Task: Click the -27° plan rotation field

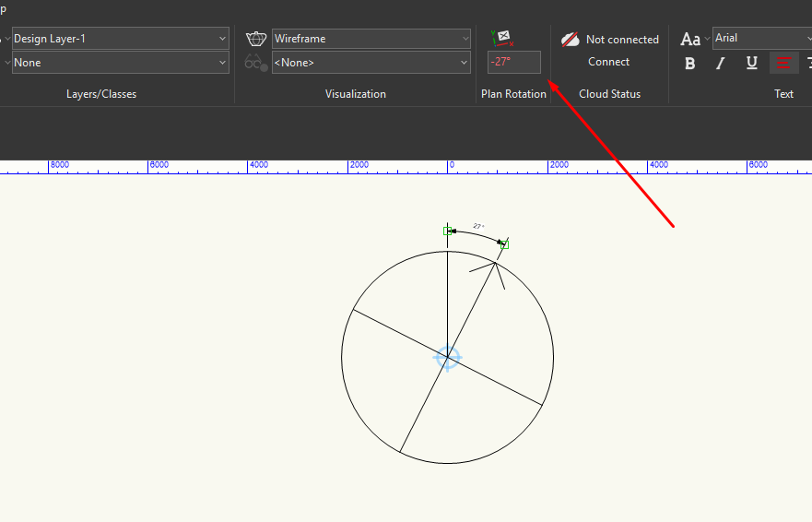Action: 513,63
